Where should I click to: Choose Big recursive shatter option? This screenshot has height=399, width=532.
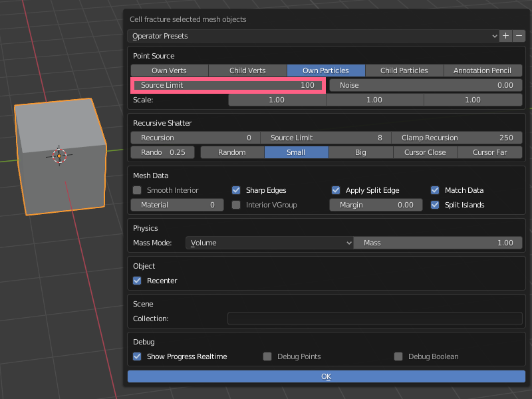(360, 152)
